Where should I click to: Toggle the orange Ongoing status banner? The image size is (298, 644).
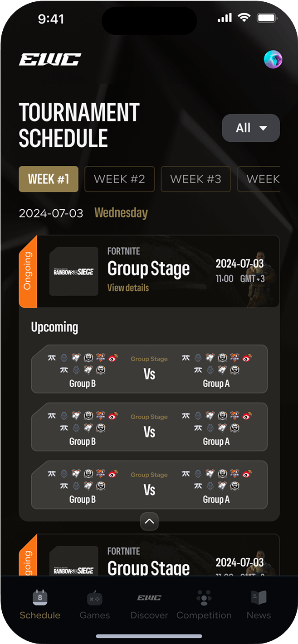click(28, 270)
